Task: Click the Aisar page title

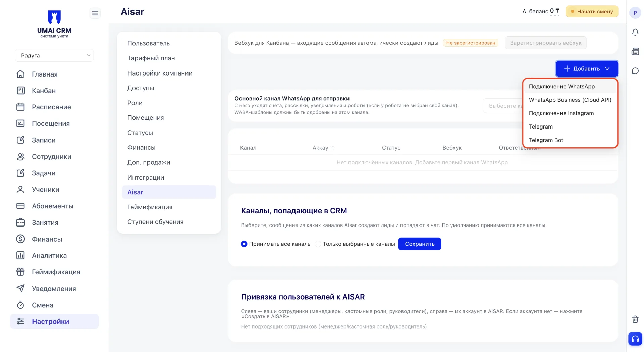Action: click(132, 12)
